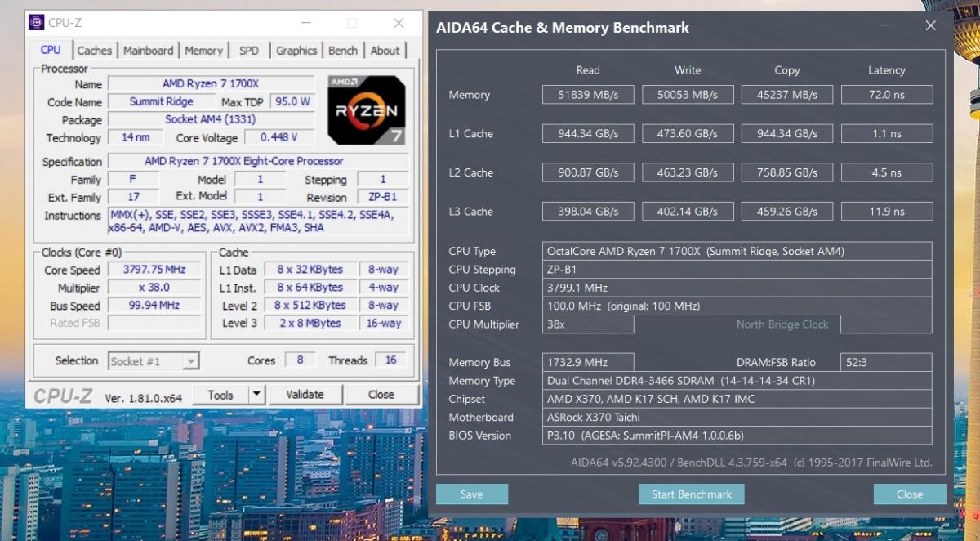Viewport: 980px width, 541px height.
Task: Click the Memory Bus field 1732.9 MHz
Action: [x=588, y=362]
